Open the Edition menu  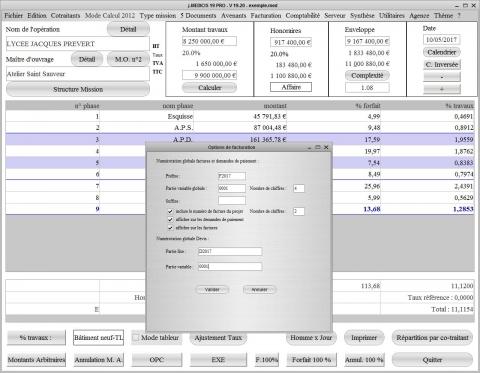pyautogui.click(x=37, y=16)
